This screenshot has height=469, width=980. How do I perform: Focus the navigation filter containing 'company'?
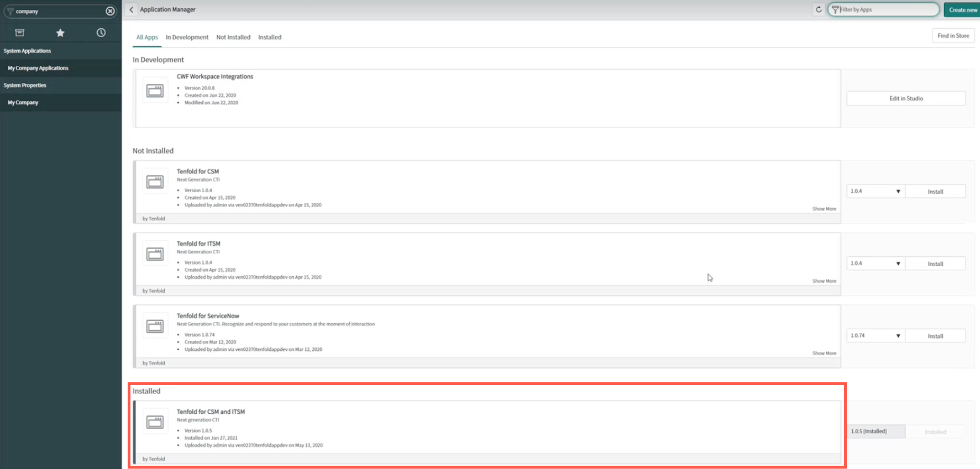point(60,11)
